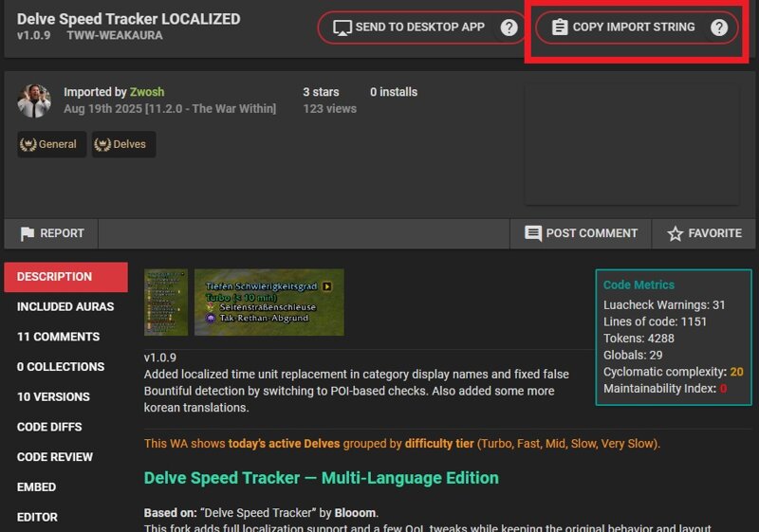Post a comment on this aura
This screenshot has width=759, height=532.
coord(581,233)
